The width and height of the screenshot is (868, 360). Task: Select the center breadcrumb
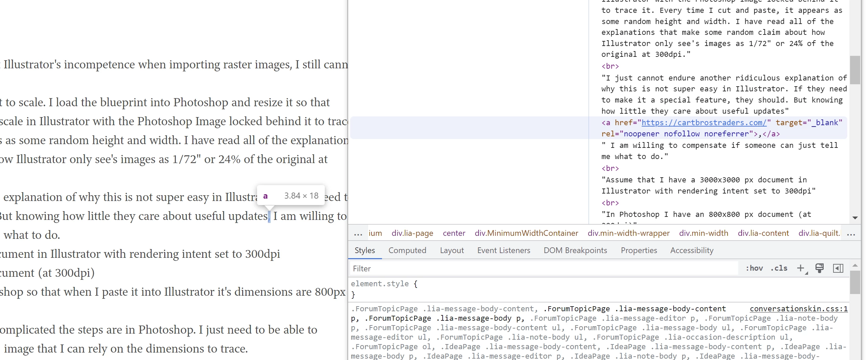click(454, 233)
